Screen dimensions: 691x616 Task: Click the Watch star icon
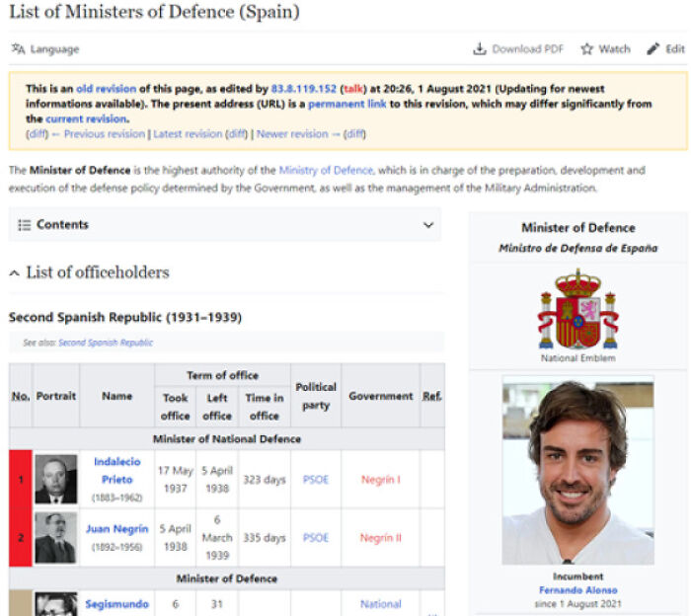[x=587, y=49]
